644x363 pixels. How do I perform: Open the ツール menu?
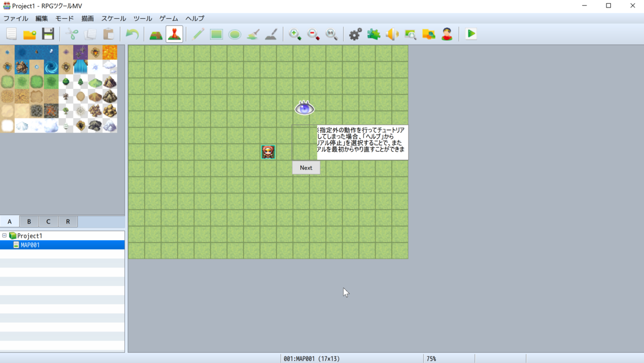pyautogui.click(x=143, y=18)
